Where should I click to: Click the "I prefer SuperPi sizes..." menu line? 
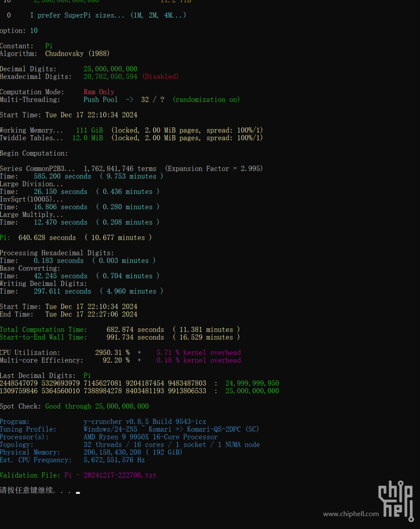[x=108, y=15]
